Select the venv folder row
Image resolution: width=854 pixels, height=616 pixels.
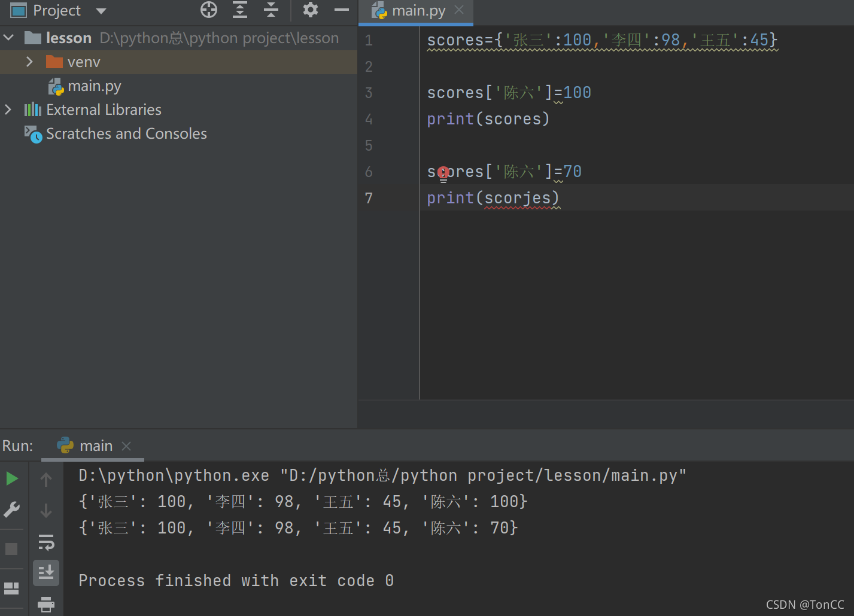click(178, 62)
